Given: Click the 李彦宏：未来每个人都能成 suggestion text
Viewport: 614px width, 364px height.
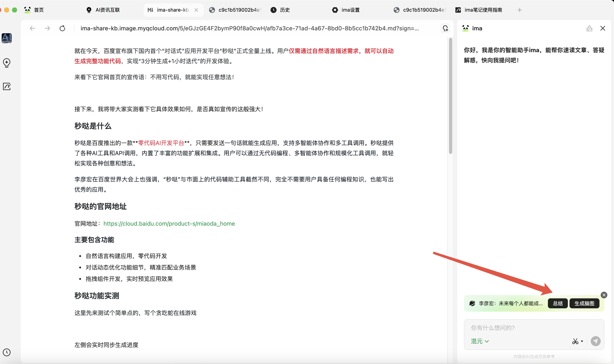Looking at the screenshot, I should click(510, 303).
